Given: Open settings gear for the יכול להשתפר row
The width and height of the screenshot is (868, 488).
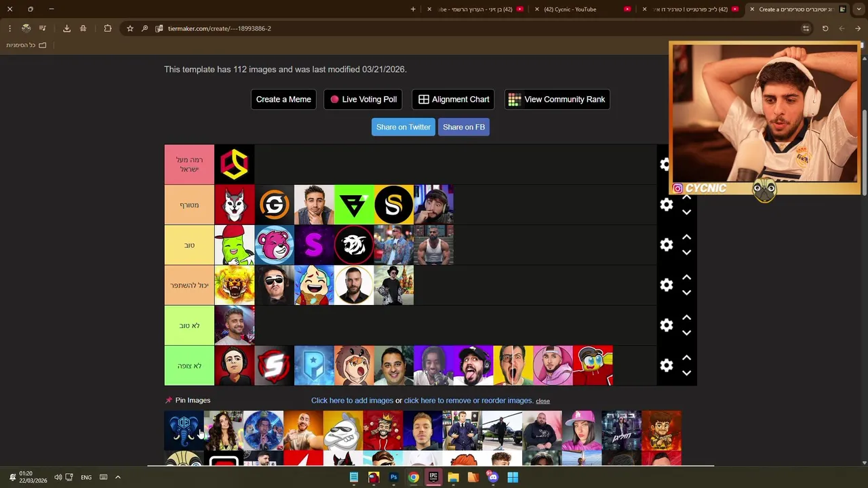Looking at the screenshot, I should [667, 285].
